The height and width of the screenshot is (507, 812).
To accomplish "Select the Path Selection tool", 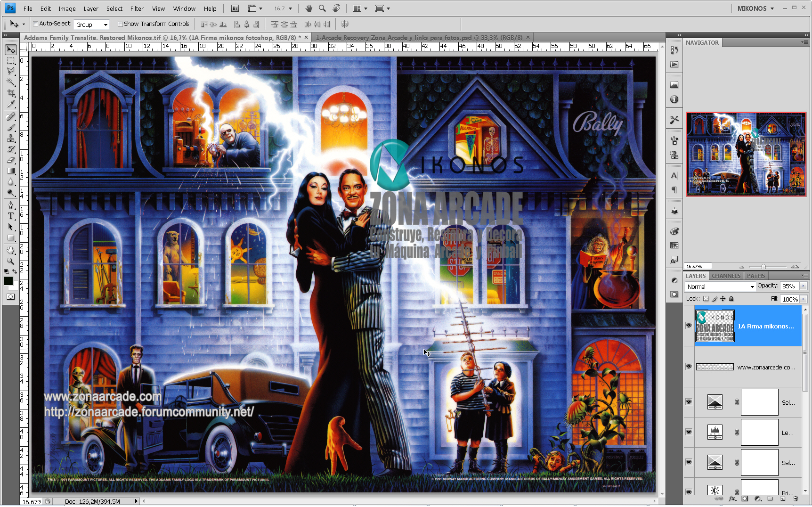I will (11, 227).
